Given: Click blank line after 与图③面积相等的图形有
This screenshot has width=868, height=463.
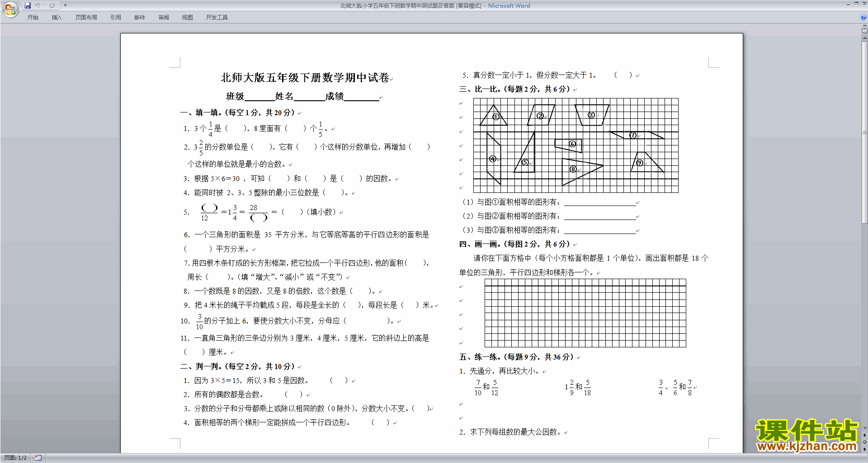Looking at the screenshot, I should pyautogui.click(x=600, y=230).
